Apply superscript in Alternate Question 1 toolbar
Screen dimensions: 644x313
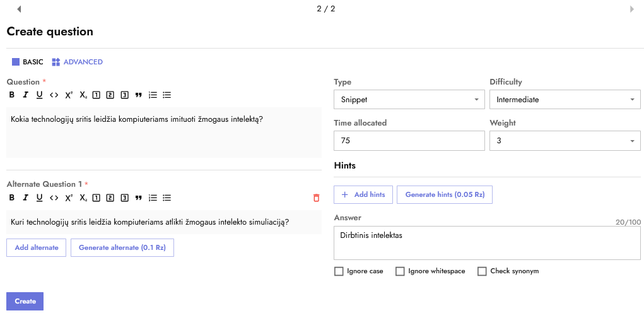pyautogui.click(x=69, y=198)
